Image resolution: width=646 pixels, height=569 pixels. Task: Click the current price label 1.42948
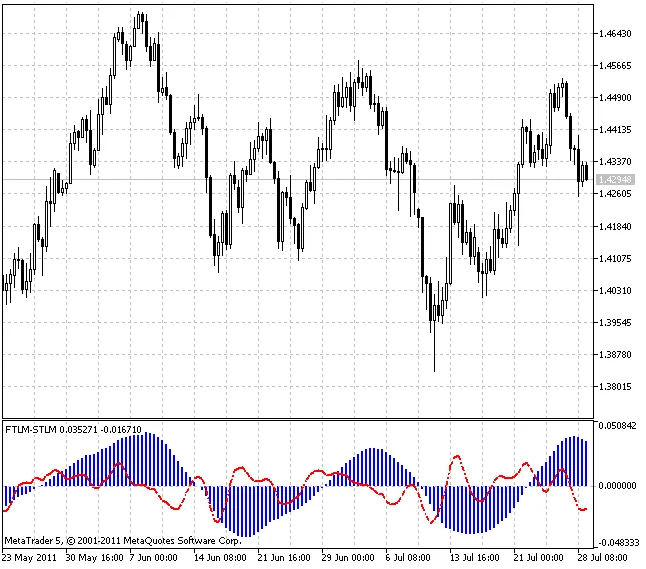click(615, 180)
